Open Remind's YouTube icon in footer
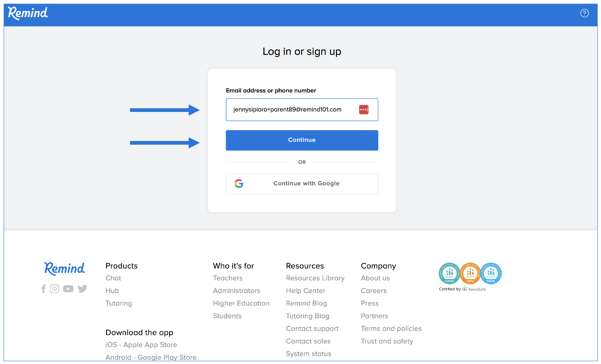601x364 pixels. [x=68, y=289]
